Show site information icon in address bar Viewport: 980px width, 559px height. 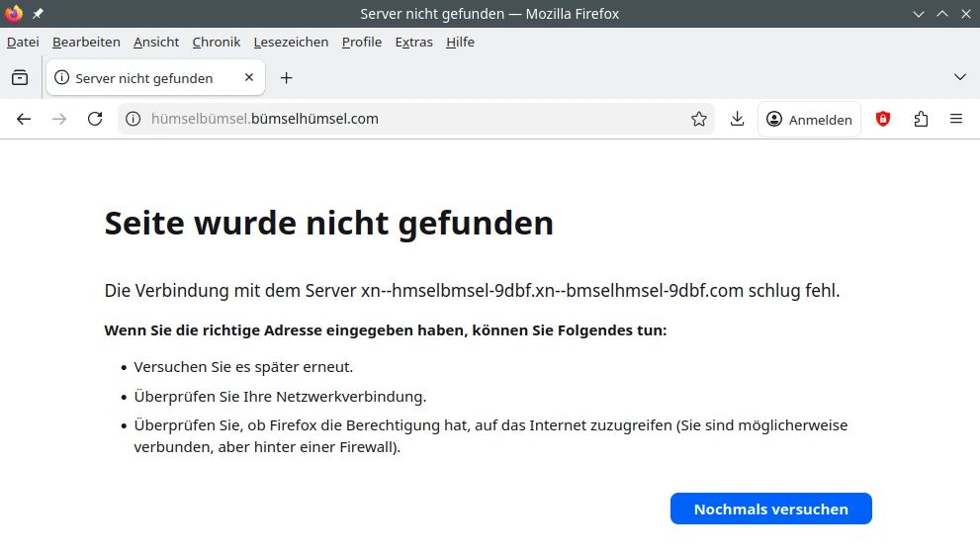[x=134, y=119]
